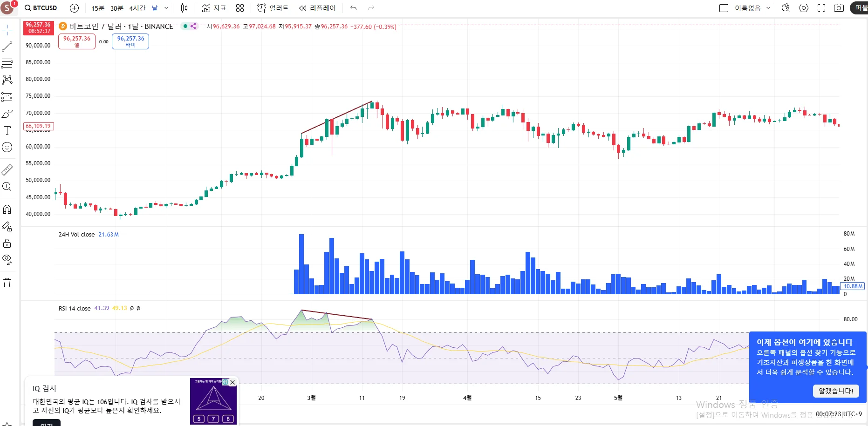Viewport: 868px width, 426px height.
Task: Remove drawings with the trash icon
Action: coord(7,283)
